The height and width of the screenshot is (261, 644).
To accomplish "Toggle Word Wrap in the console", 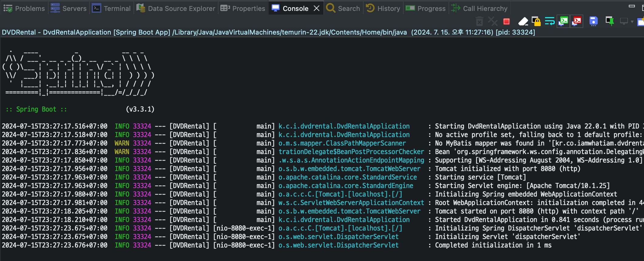I will (x=550, y=21).
